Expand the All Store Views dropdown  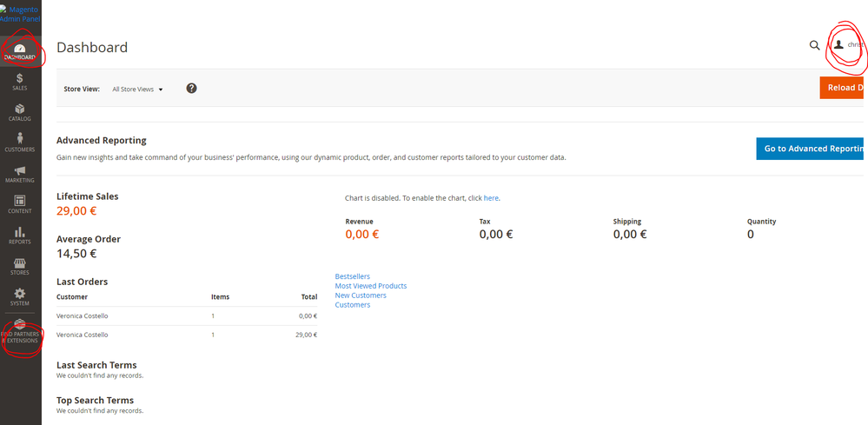coord(137,90)
